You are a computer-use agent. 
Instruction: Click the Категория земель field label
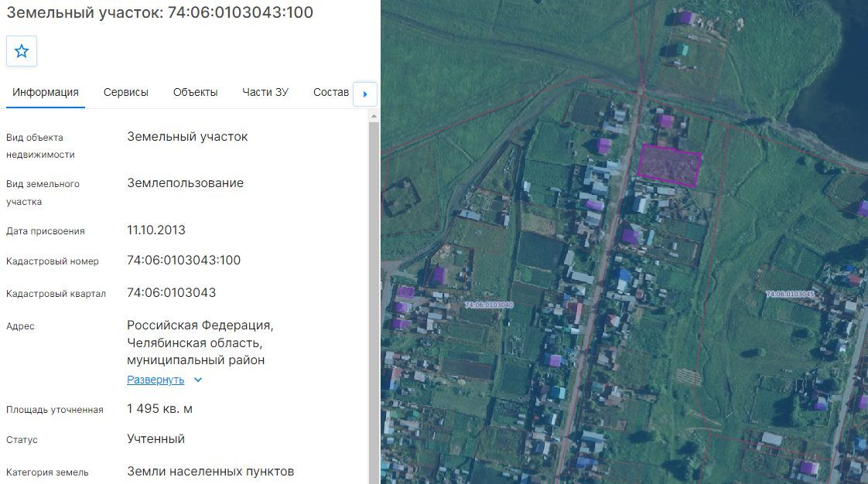(x=48, y=472)
